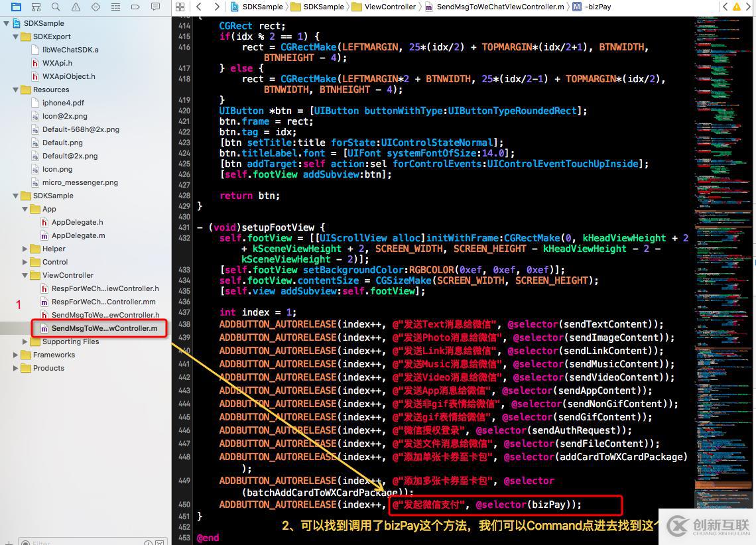Click -bizPay method in jump bar
Viewport: 756px width, 545px height.
tap(592, 7)
